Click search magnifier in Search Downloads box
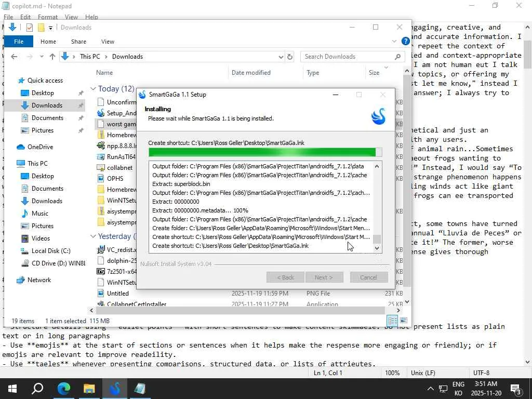The height and width of the screenshot is (399, 532). pyautogui.click(x=397, y=57)
